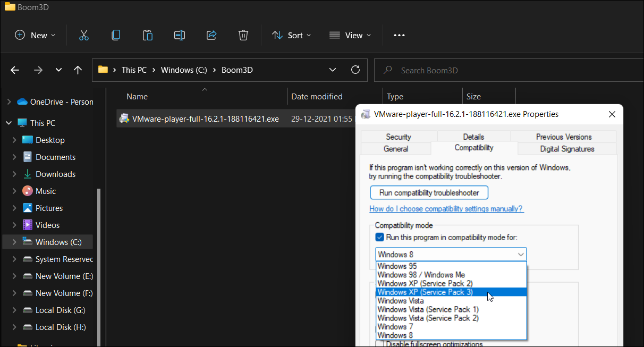This screenshot has width=644, height=347.
Task: Refresh the current folder view
Action: click(x=355, y=70)
